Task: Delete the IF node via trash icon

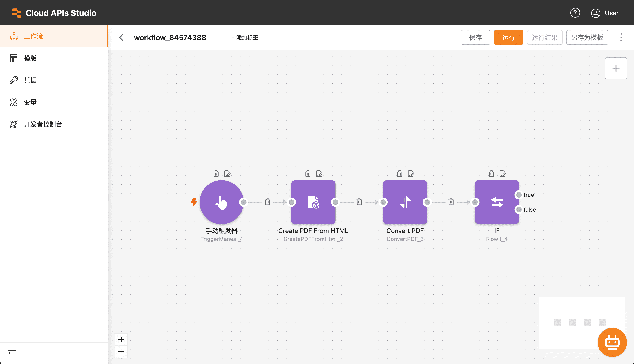Action: (x=491, y=174)
